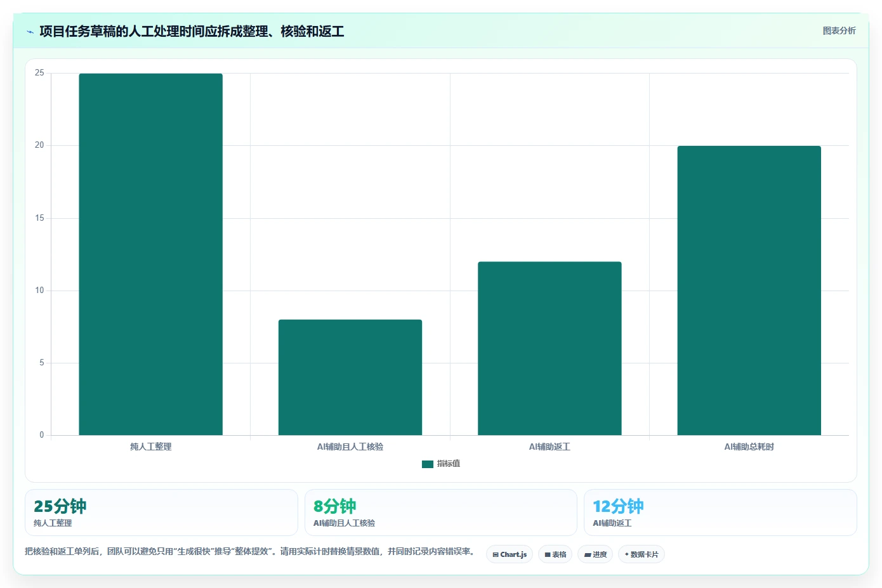Select the AI辅助且人工核验 bar
Screen dimensions: 882x588
[350, 377]
